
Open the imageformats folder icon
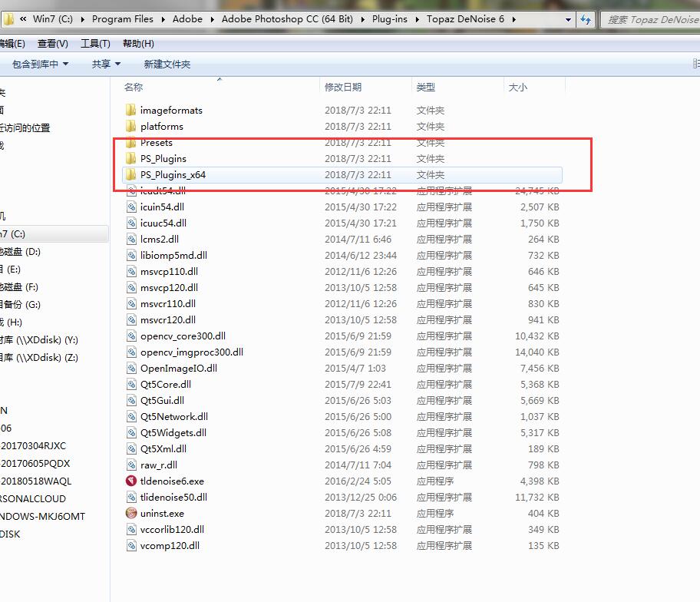[130, 110]
